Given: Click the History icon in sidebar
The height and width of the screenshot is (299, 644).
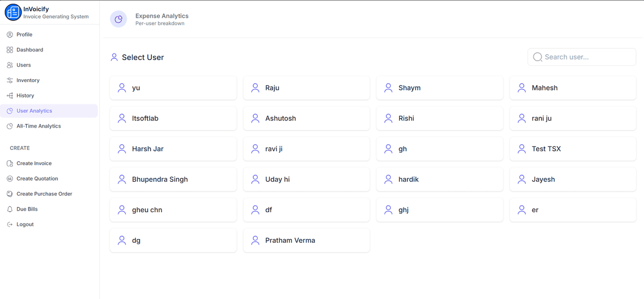Looking at the screenshot, I should click(10, 96).
